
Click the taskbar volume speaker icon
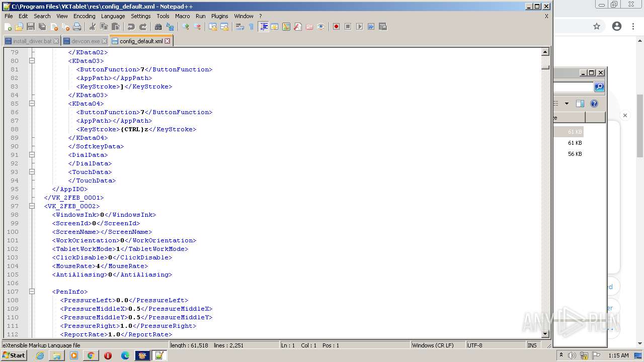click(x=572, y=355)
